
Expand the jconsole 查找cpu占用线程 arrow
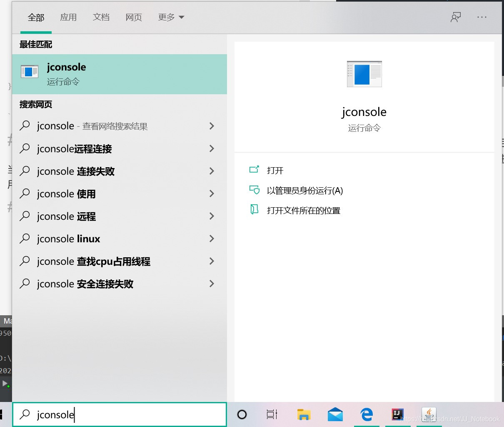212,261
